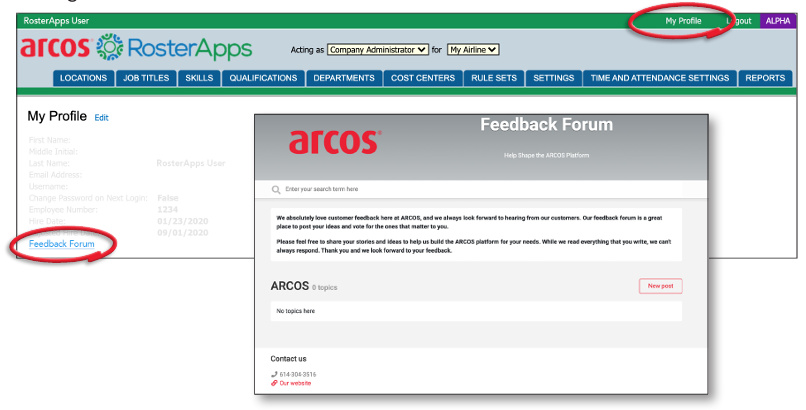Click 'Help Shape the ARCOS Platform' subtitle

point(546,155)
